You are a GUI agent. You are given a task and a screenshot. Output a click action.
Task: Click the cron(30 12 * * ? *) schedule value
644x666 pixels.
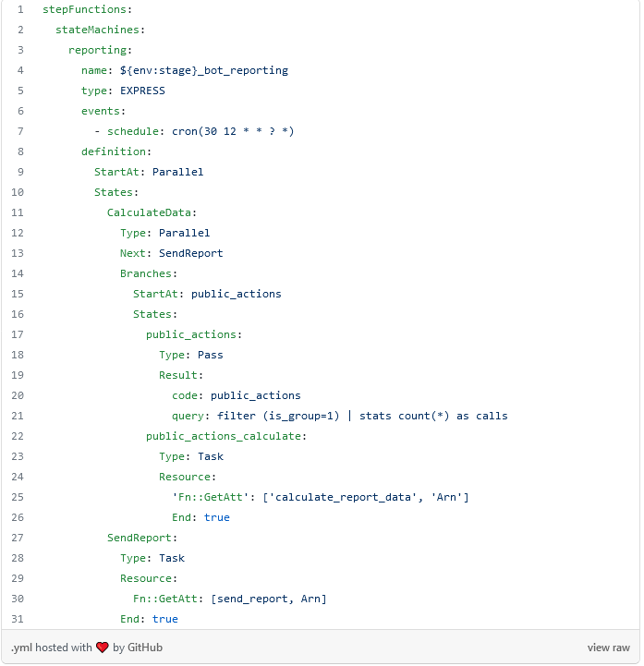pyautogui.click(x=233, y=131)
